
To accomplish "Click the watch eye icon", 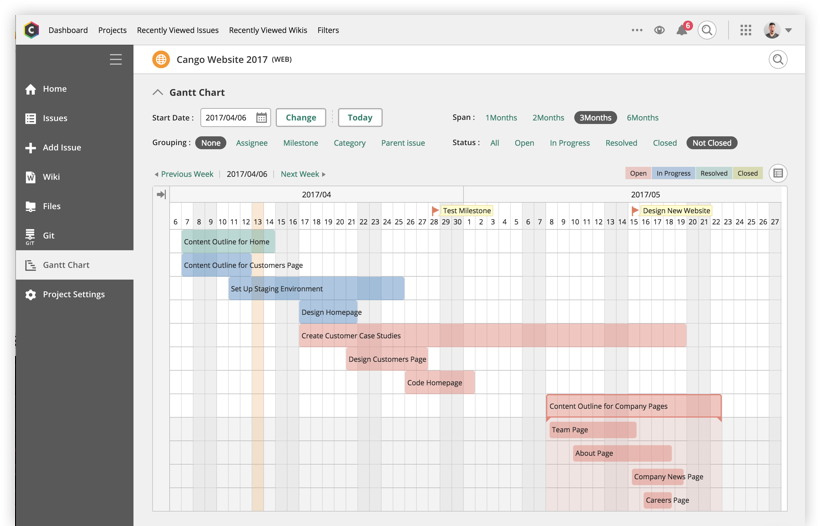I will 659,30.
